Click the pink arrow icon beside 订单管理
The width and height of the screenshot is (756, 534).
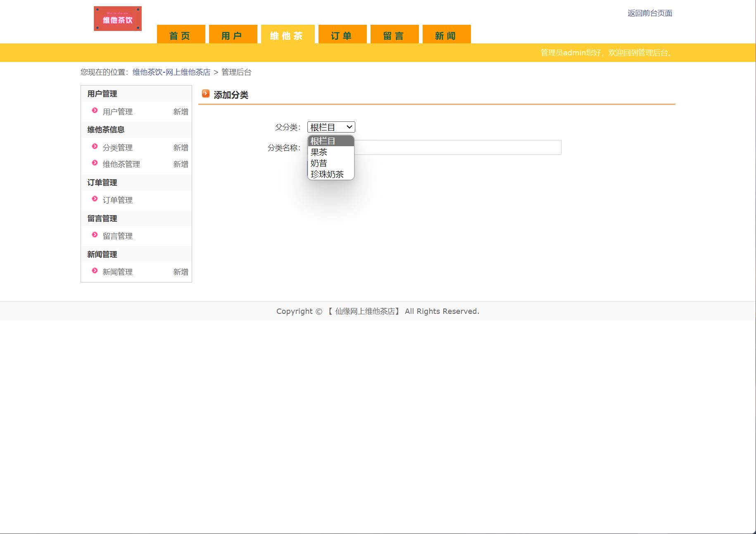coord(94,199)
